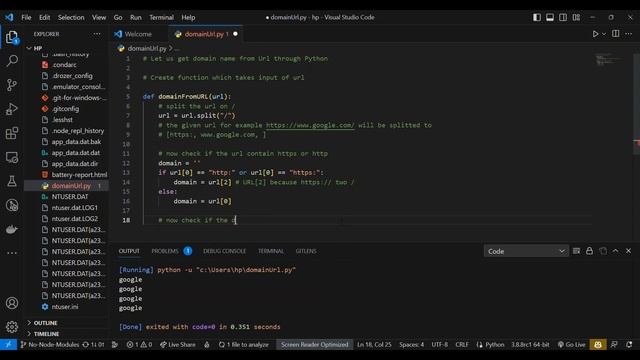Open the Docker whale view
Image resolution: width=640 pixels, height=360 pixels.
pyautogui.click(x=12, y=229)
